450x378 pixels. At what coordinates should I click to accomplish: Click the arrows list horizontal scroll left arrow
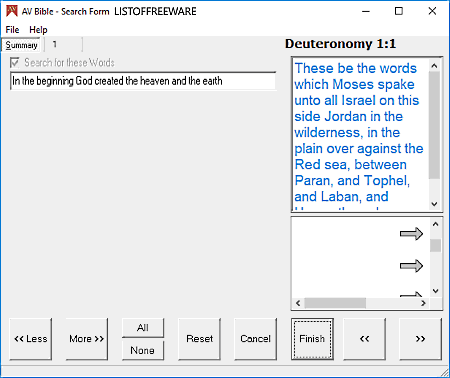pyautogui.click(x=298, y=303)
